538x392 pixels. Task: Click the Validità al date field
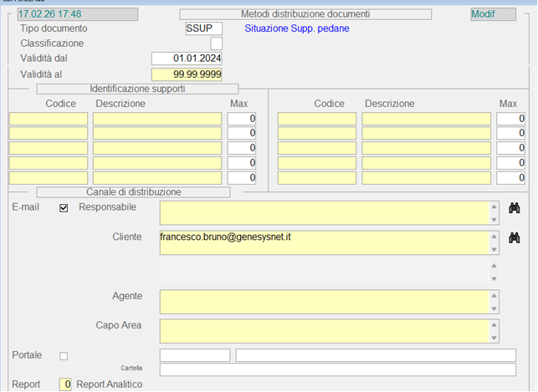(186, 74)
